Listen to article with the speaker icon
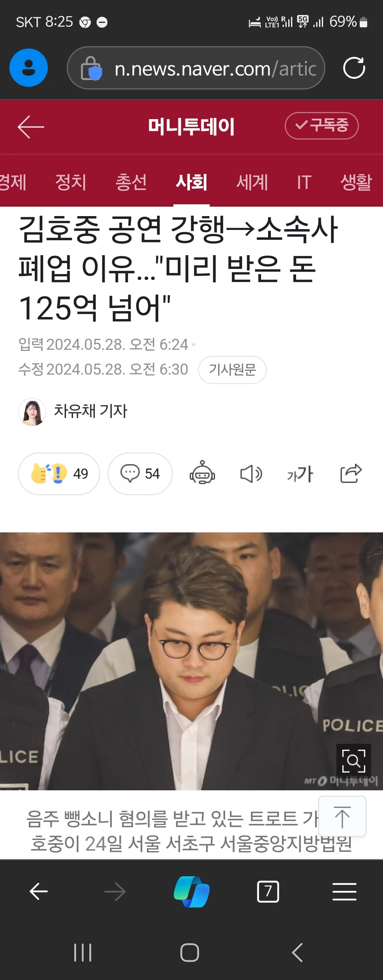The width and height of the screenshot is (383, 980). point(251,474)
